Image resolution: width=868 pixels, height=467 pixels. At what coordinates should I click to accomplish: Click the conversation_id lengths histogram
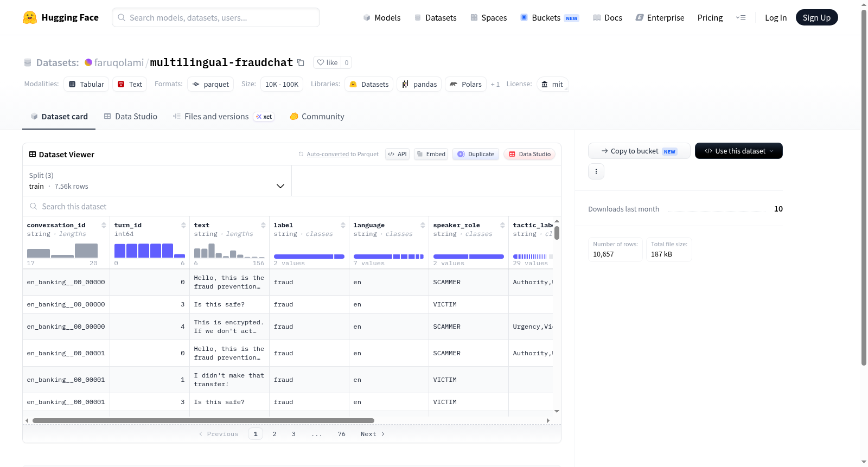(62, 251)
